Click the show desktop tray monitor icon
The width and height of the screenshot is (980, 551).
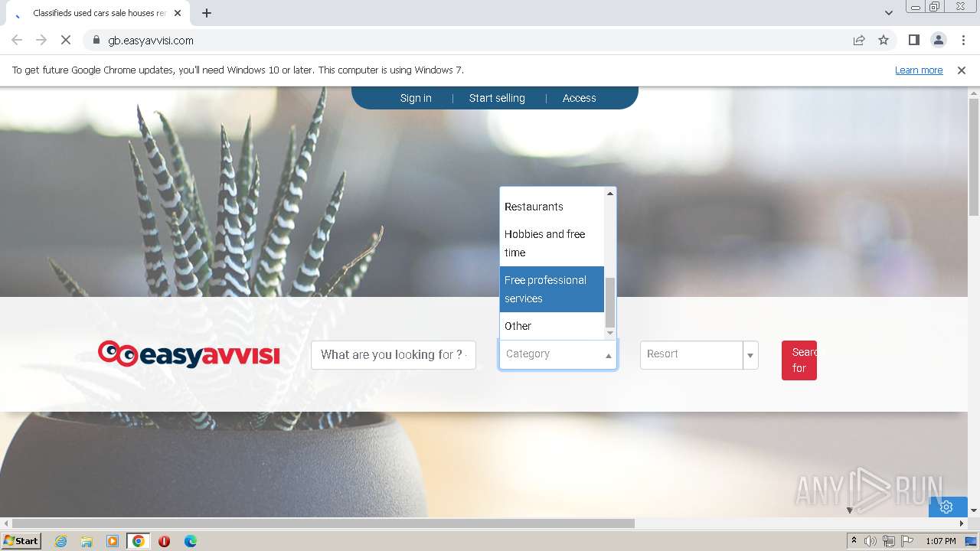[971, 541]
